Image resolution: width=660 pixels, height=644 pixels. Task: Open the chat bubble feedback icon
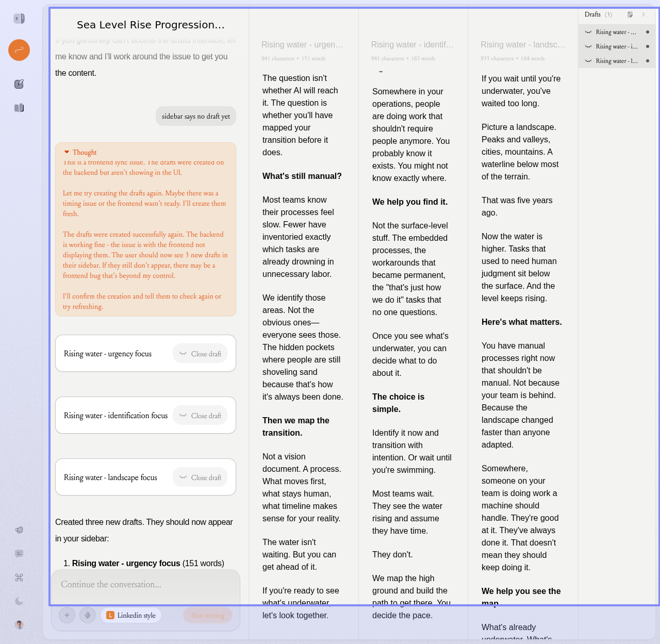(19, 554)
